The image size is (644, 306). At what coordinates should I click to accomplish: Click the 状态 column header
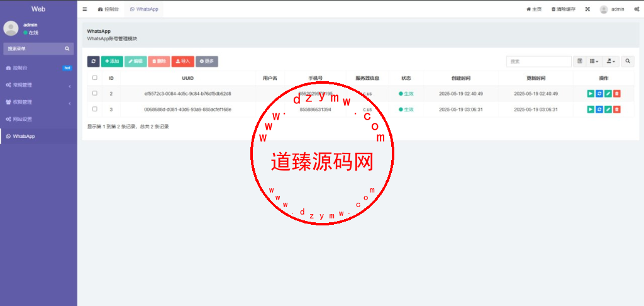point(406,77)
